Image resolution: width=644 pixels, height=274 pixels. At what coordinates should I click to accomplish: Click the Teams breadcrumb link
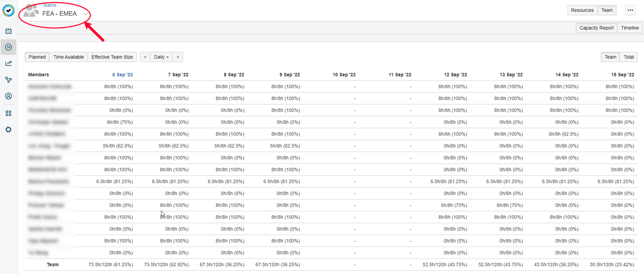pos(49,5)
